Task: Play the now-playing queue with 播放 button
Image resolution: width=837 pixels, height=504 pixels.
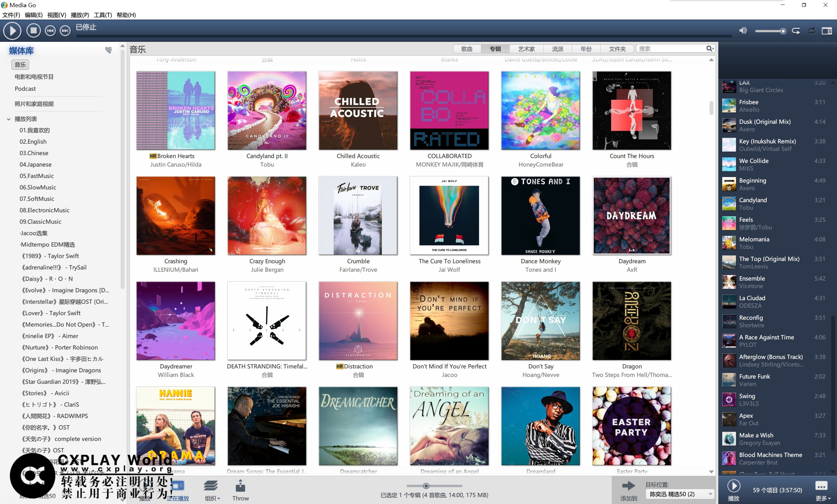Action: coord(734,490)
